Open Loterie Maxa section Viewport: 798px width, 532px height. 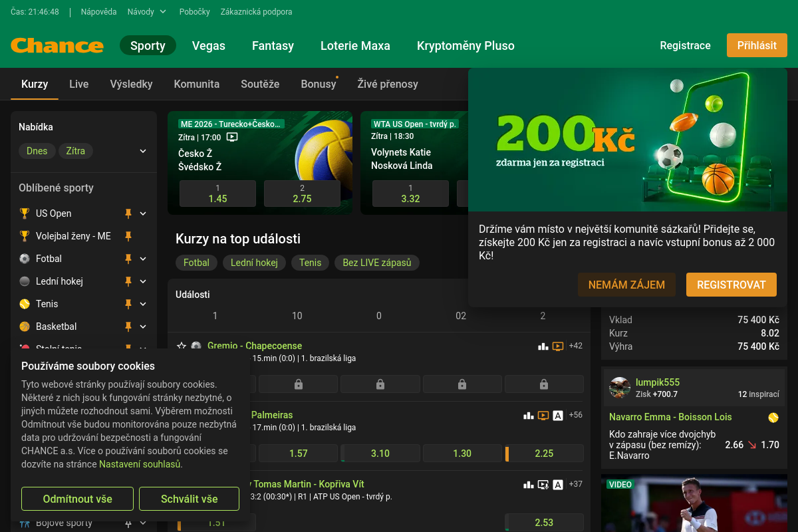355,46
